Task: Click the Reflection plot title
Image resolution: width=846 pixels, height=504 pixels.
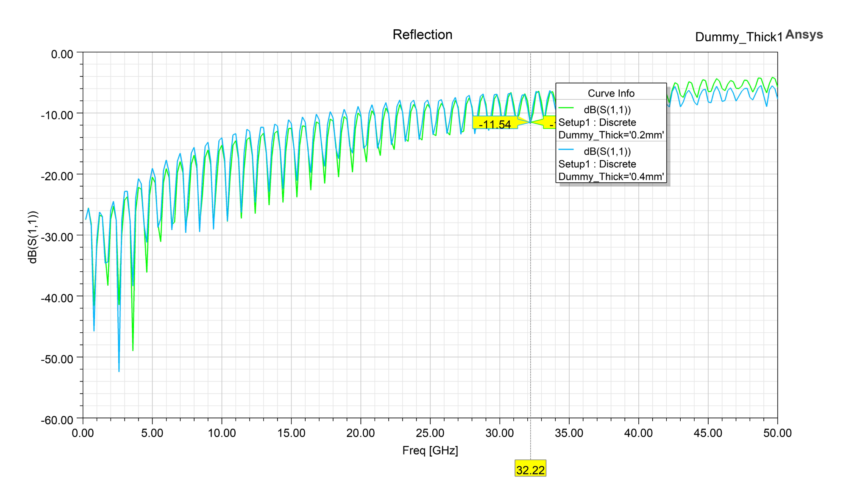Action: pos(422,35)
